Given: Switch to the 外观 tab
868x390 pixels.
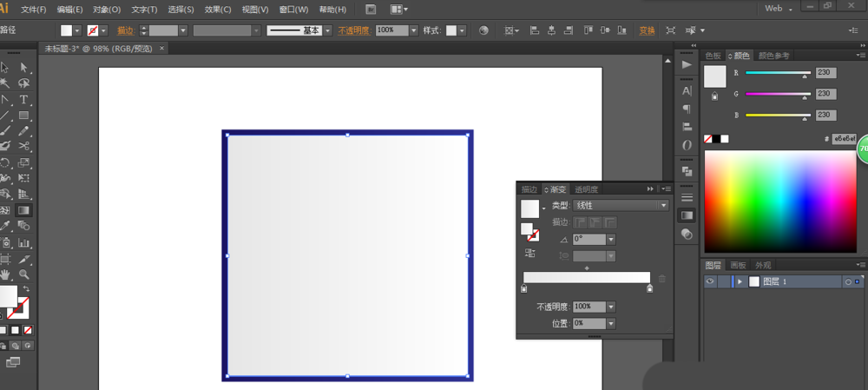Looking at the screenshot, I should point(763,265).
